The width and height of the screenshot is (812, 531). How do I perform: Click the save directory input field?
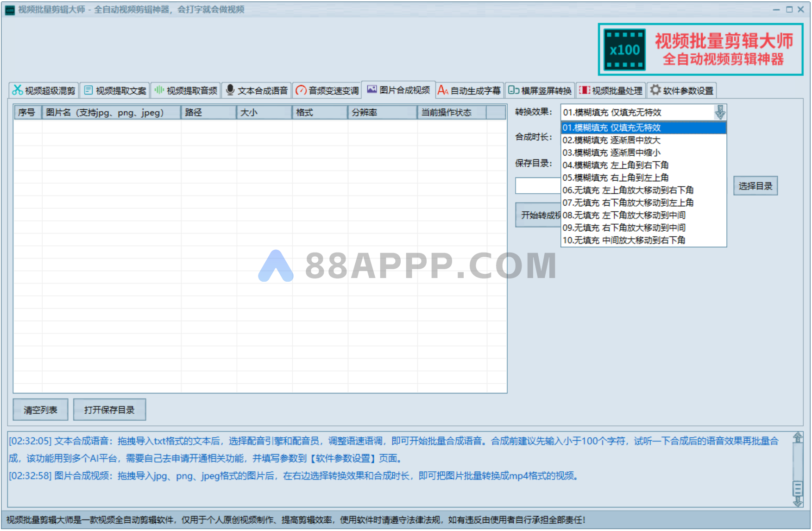[538, 186]
